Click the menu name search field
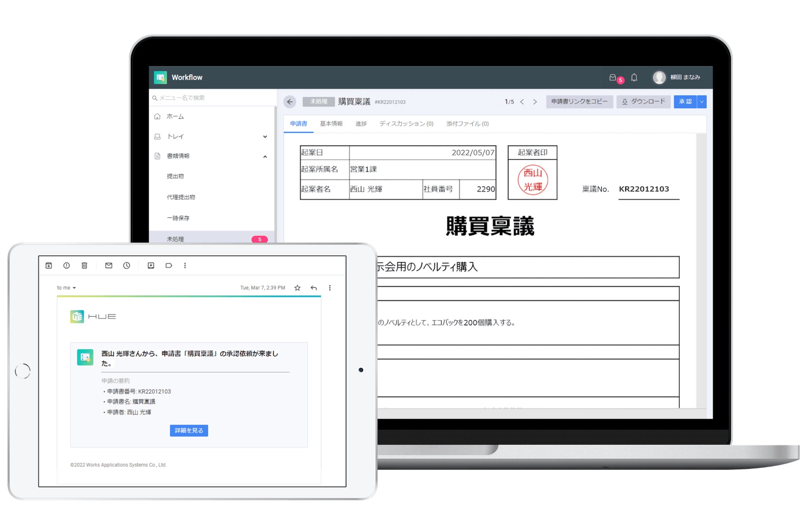The image size is (812, 508). coord(212,98)
